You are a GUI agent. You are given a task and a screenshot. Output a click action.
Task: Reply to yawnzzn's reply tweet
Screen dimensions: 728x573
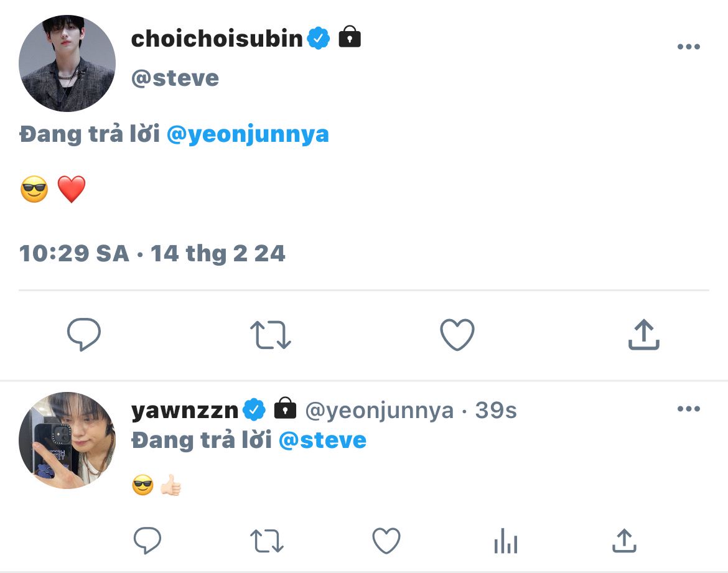(x=147, y=541)
